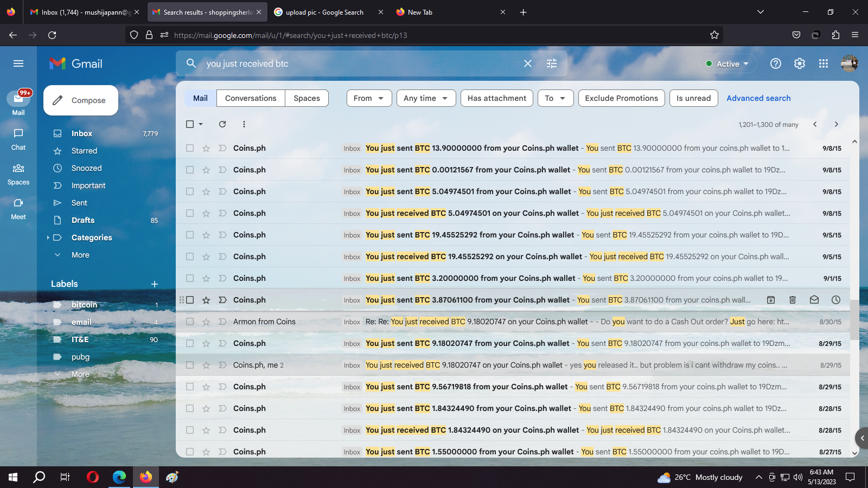868x488 pixels.
Task: Select the BTC 13.90000000 sent email checkbox
Action: [x=190, y=148]
